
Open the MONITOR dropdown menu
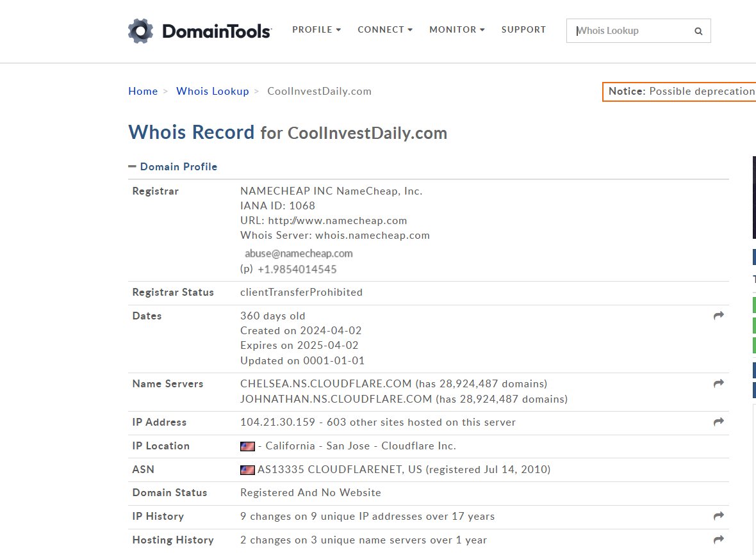click(x=457, y=30)
